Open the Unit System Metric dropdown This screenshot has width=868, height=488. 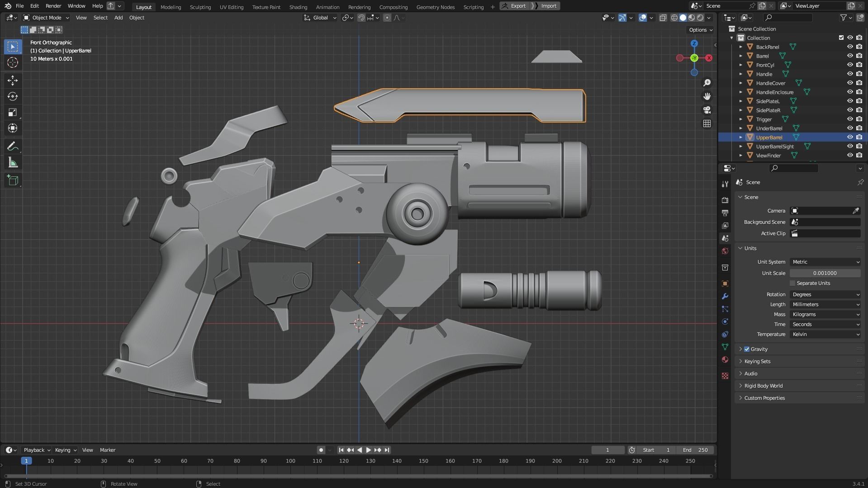tap(825, 262)
